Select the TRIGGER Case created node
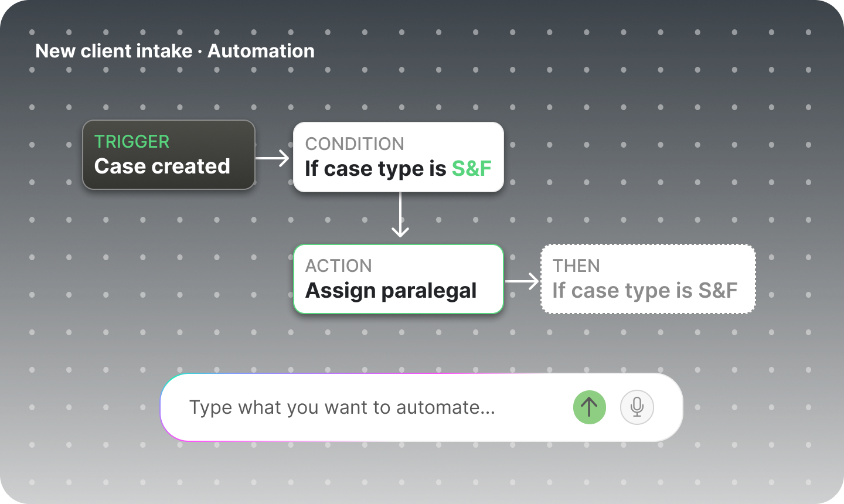The height and width of the screenshot is (504, 844). (x=169, y=155)
